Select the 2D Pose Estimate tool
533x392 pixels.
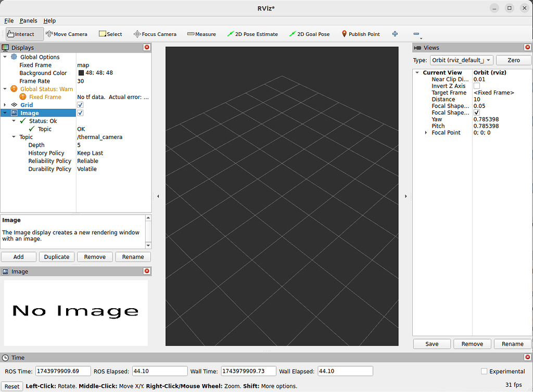tap(253, 34)
